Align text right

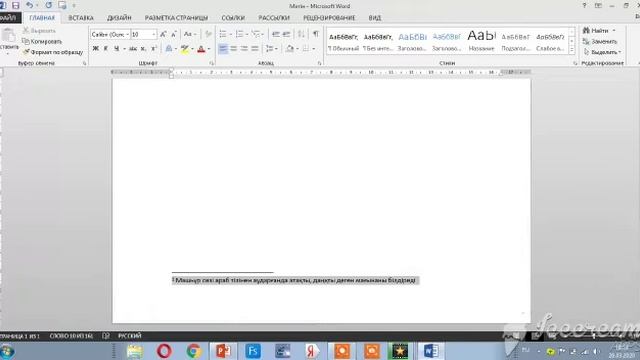coord(244,49)
